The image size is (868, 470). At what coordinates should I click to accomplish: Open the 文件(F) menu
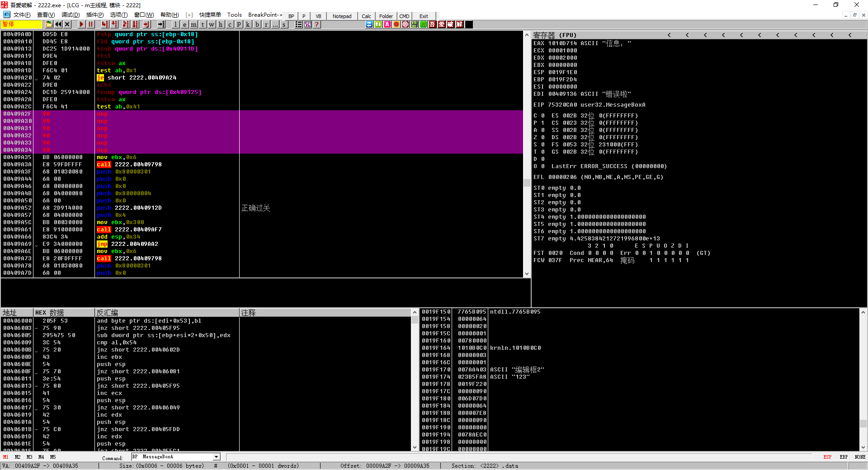pos(22,15)
